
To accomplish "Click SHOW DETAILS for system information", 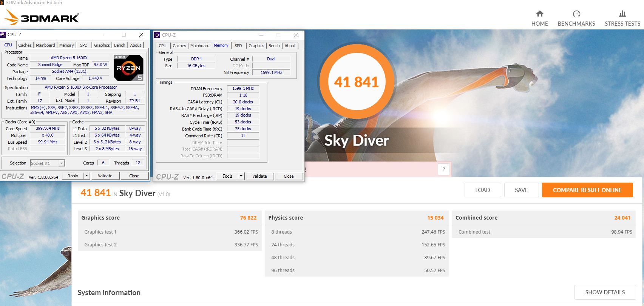I will [605, 292].
